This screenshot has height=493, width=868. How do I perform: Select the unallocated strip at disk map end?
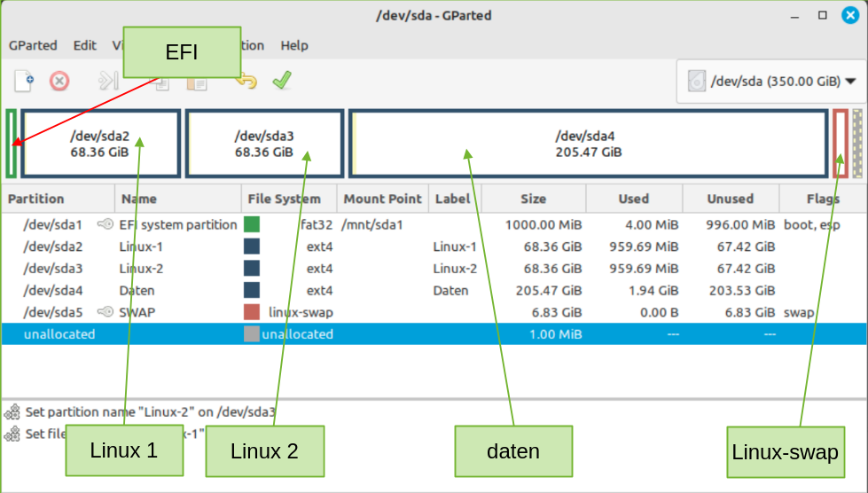pos(857,144)
